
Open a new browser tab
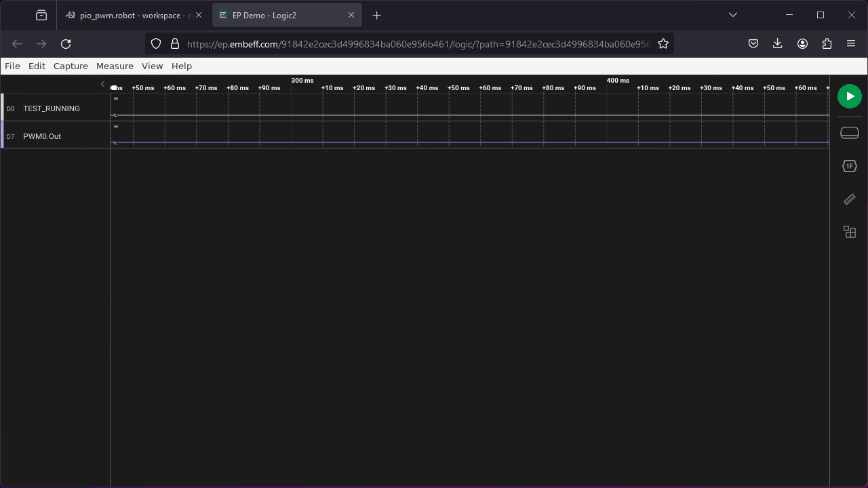click(x=377, y=15)
